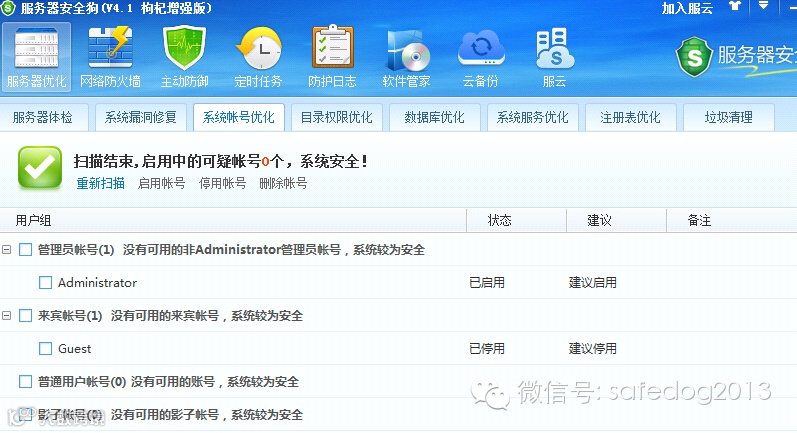Viewport: 797px width, 433px height.
Task: Collapse the 来宾帐号 group
Action: 6,316
